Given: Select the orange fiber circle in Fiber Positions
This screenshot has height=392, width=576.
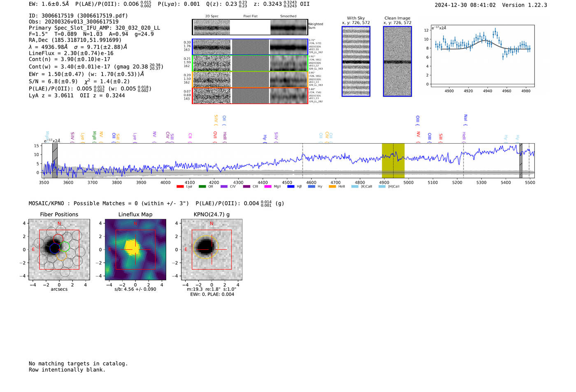Looking at the screenshot, I should pyautogui.click(x=61, y=256).
